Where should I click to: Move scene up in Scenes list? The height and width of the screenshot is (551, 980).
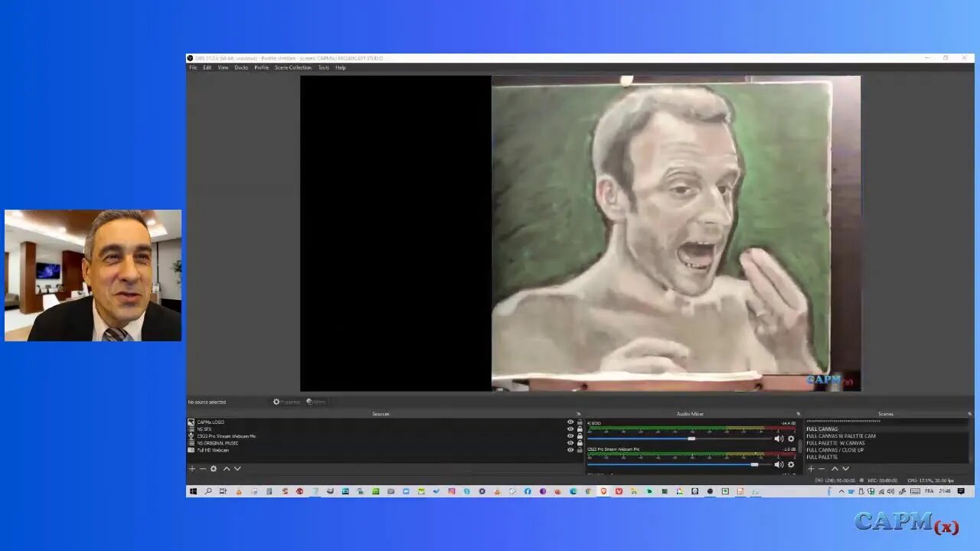[835, 468]
